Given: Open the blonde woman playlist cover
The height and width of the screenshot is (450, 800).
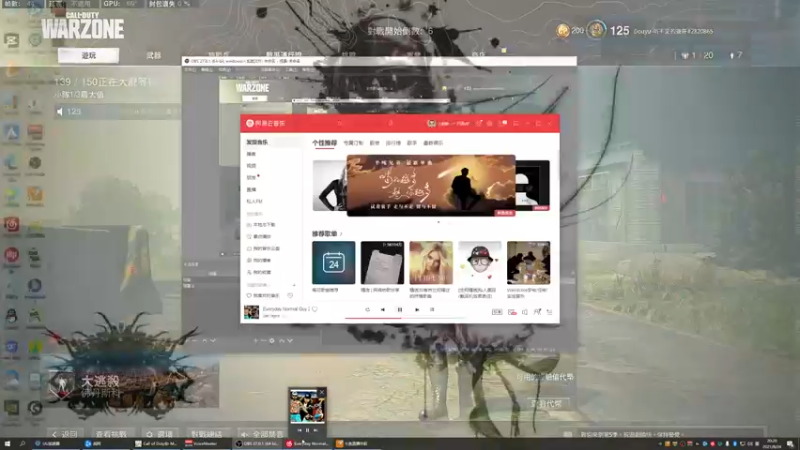Looking at the screenshot, I should [x=431, y=263].
